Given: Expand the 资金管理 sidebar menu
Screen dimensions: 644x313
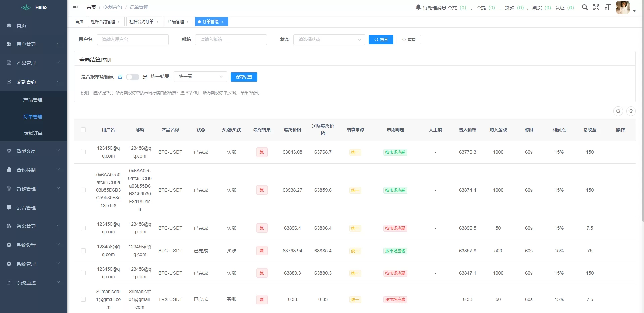Looking at the screenshot, I should coord(34,226).
